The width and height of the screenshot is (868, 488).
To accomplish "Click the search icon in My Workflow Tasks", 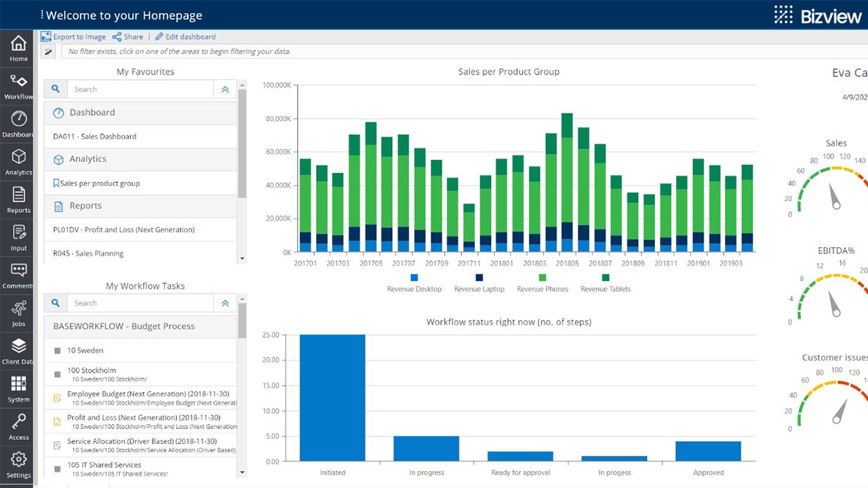I will tap(56, 303).
